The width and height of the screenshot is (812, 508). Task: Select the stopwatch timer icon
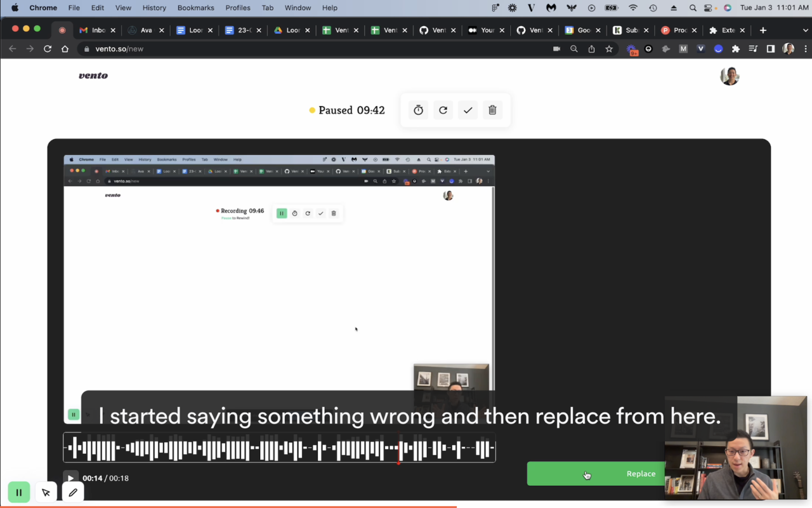click(418, 110)
